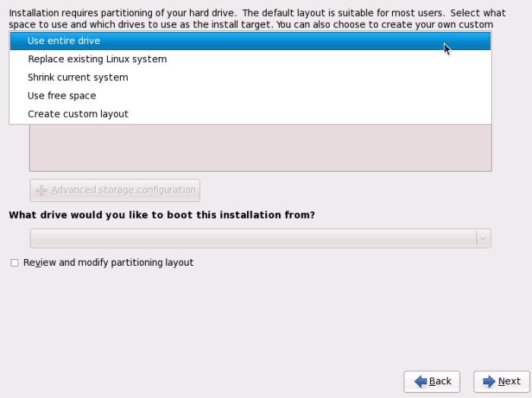Click empty space right of Advanced storage button
Viewport: 532px width, 398px height.
coord(342,190)
